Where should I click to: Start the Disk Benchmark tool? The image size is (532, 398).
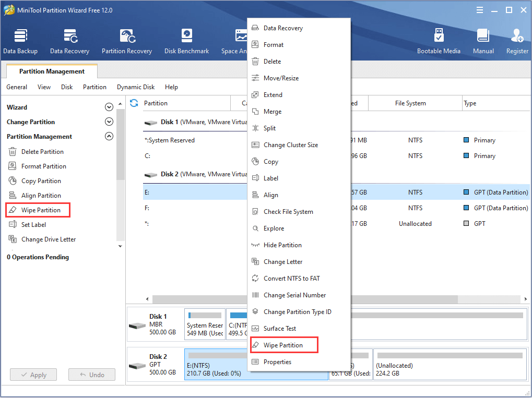tap(186, 41)
